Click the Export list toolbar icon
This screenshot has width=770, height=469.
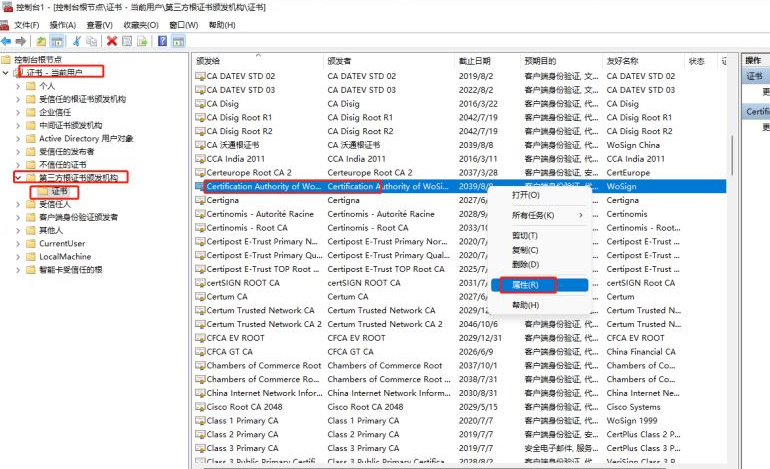143,41
